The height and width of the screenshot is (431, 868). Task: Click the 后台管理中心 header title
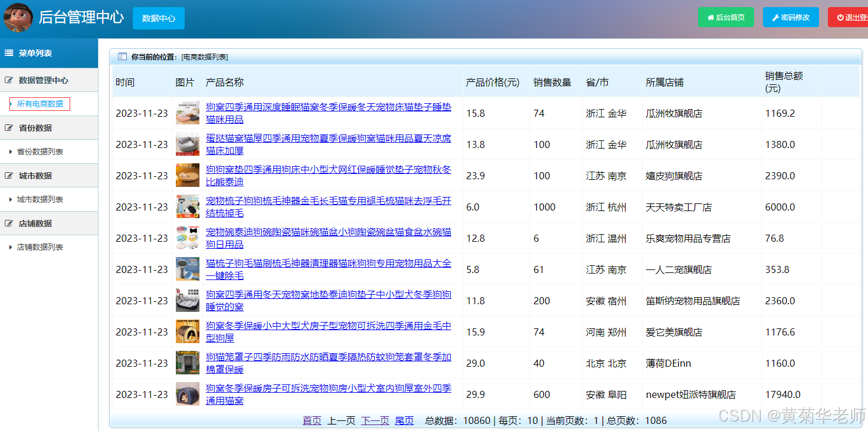point(81,17)
